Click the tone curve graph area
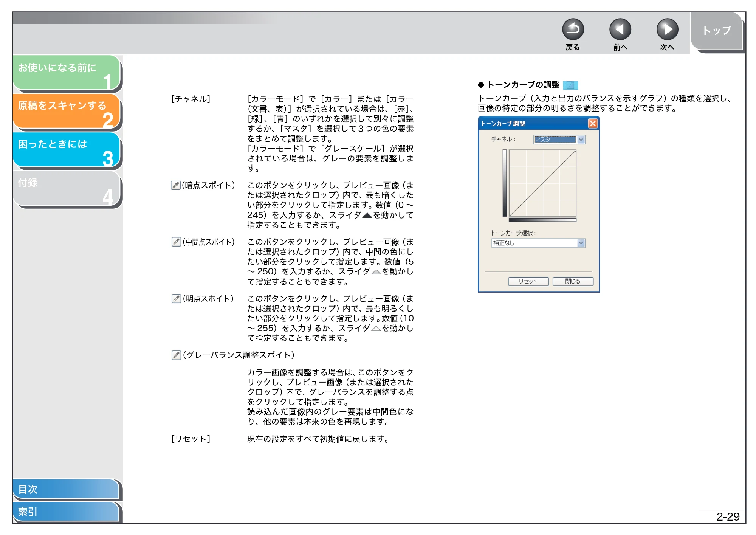 542,183
